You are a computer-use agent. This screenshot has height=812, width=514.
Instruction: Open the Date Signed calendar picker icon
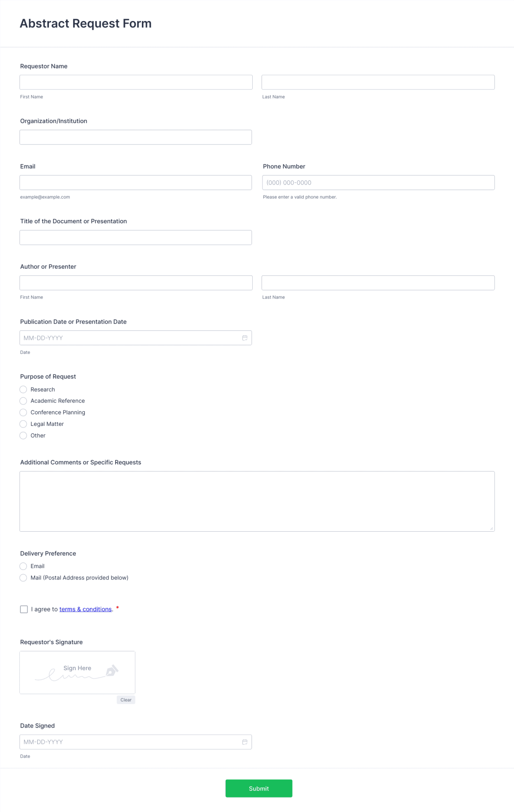(245, 742)
